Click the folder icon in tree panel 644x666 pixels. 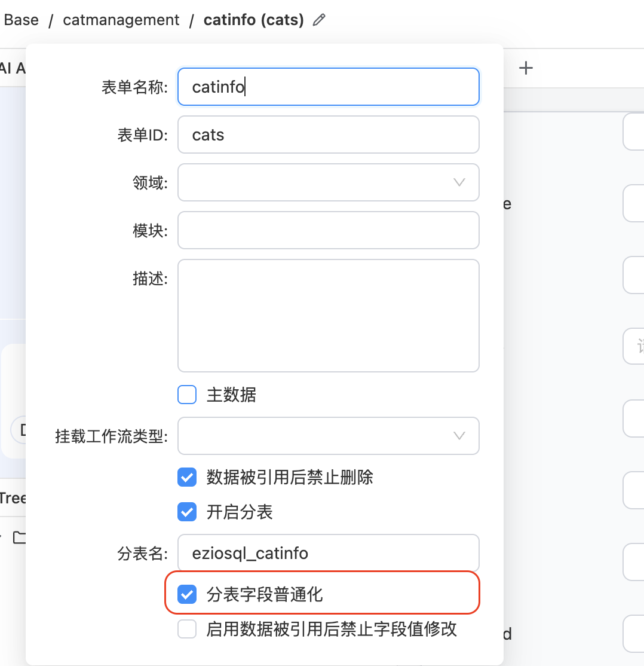coord(19,537)
